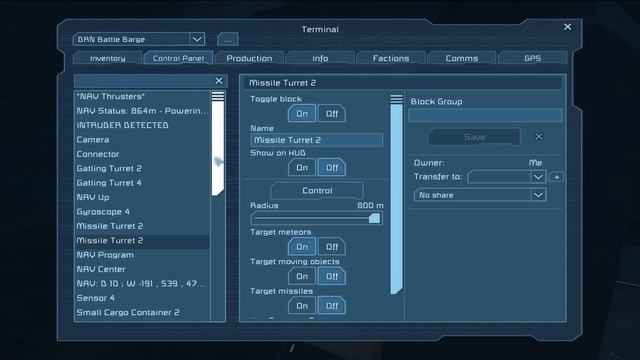This screenshot has height=360, width=640.
Task: Adjust the Radius slider handle
Action: pos(374,218)
